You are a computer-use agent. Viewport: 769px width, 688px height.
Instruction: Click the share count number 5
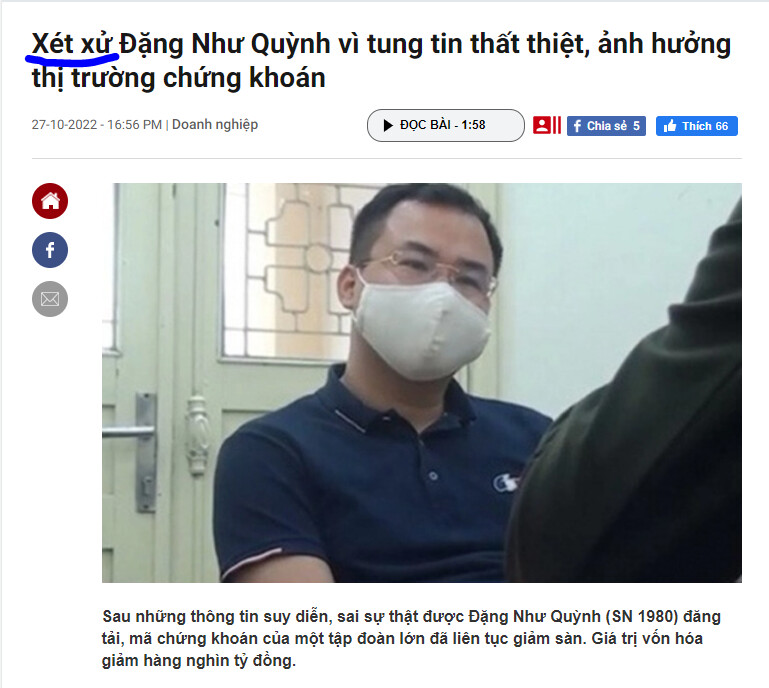pos(636,126)
